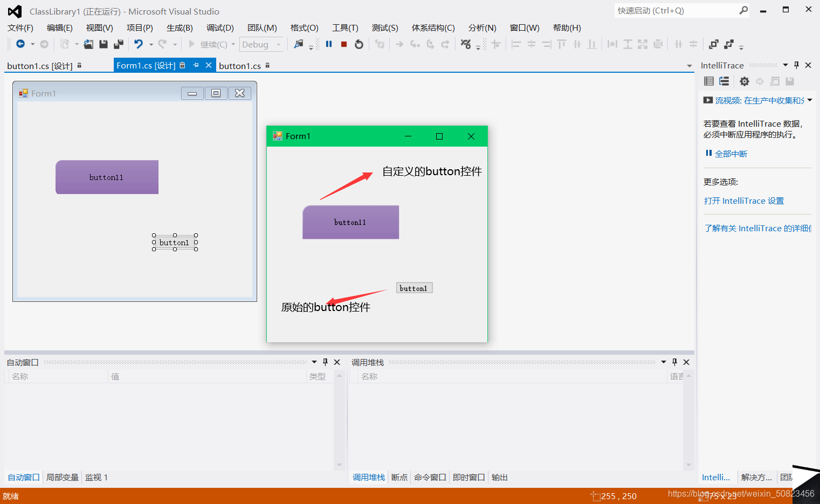Screen dimensions: 820x504
Task: Restart debugging with circular arrow icon
Action: pyautogui.click(x=359, y=44)
